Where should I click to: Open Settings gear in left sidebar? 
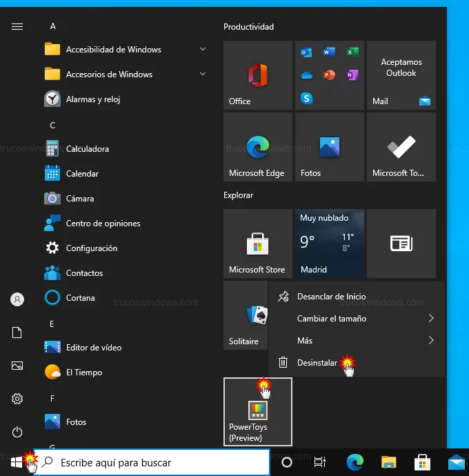coord(17,399)
